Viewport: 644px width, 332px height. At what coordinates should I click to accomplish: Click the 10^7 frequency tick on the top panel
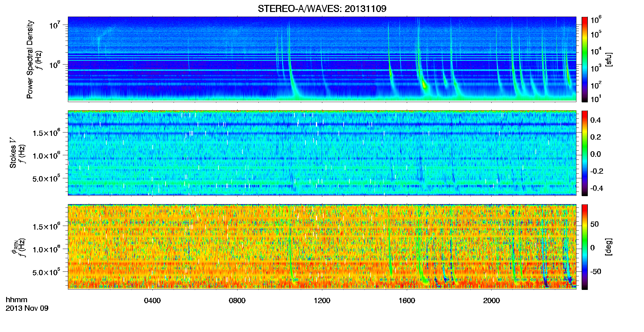[x=54, y=25]
